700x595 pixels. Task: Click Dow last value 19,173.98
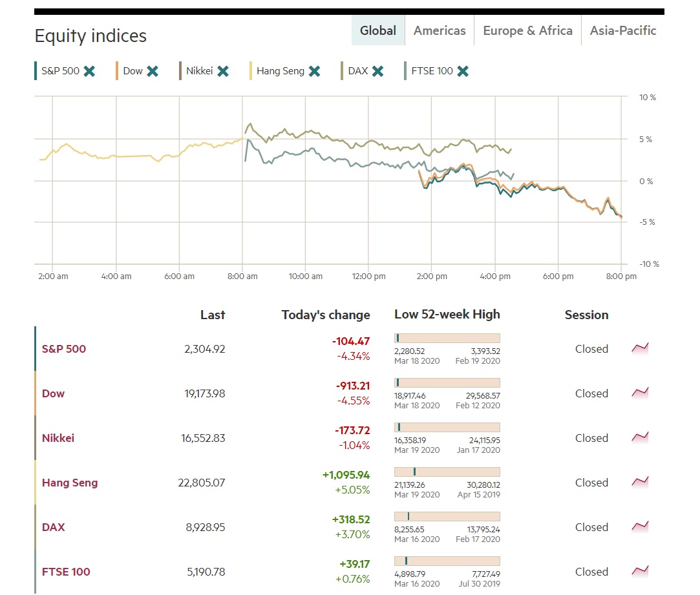(x=204, y=393)
